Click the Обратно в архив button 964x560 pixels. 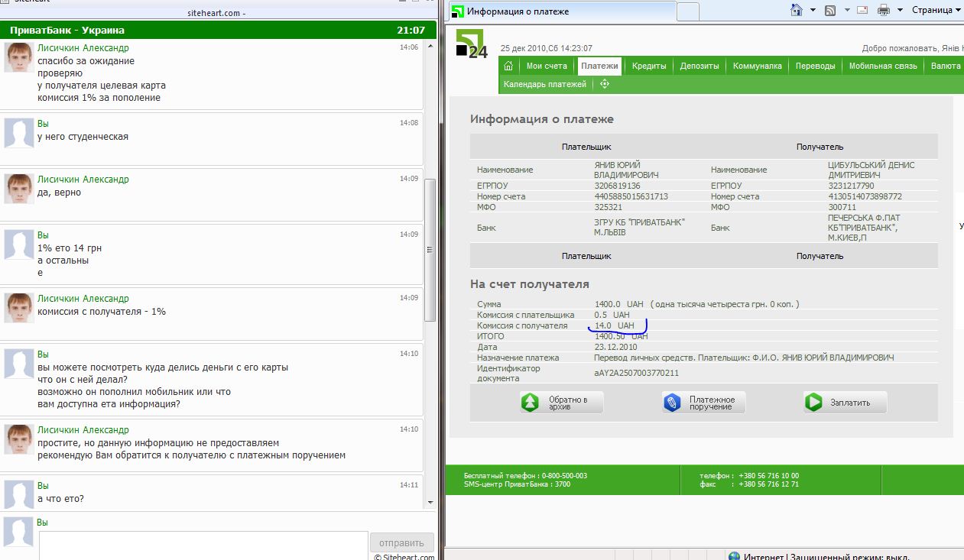click(562, 403)
